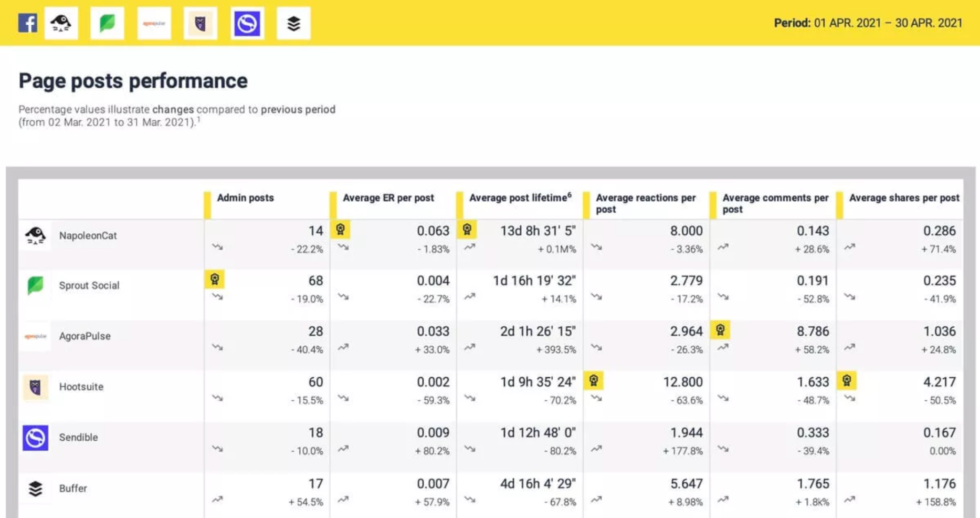Click Buffer shares change +158.8%

[936, 502]
